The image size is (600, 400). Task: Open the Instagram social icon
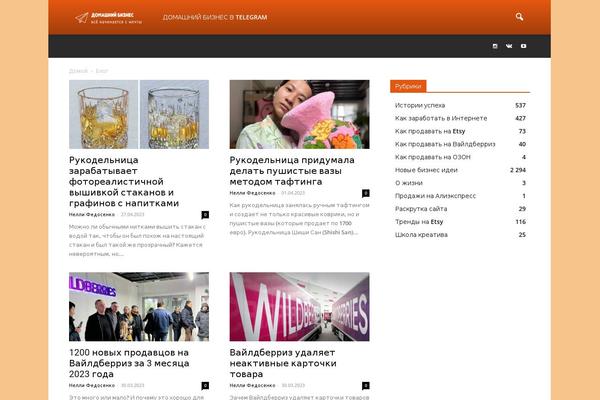pos(495,46)
